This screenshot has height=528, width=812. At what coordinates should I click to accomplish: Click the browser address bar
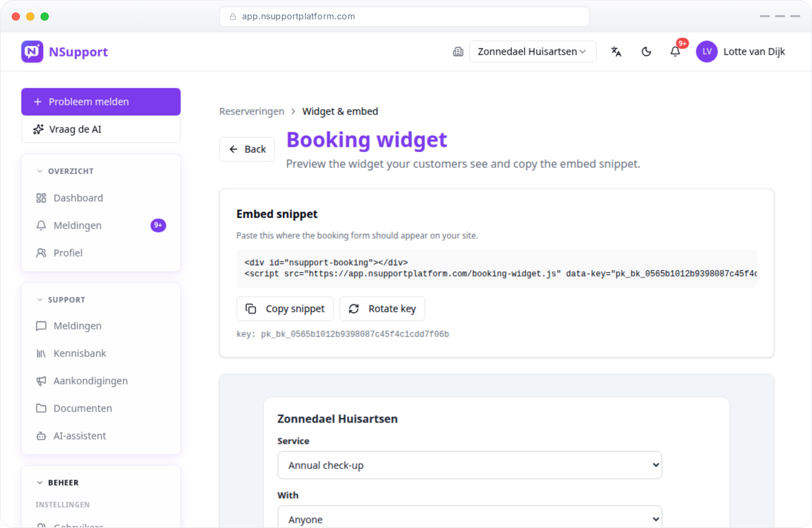(405, 16)
